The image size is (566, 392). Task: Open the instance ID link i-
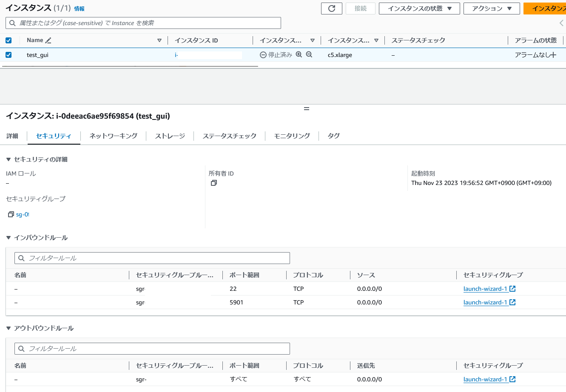[x=176, y=55]
